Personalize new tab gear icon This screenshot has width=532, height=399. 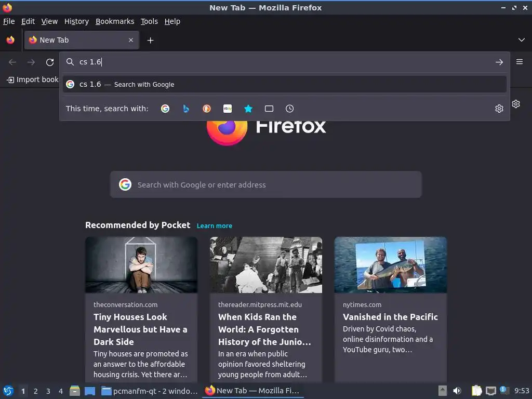pos(516,104)
